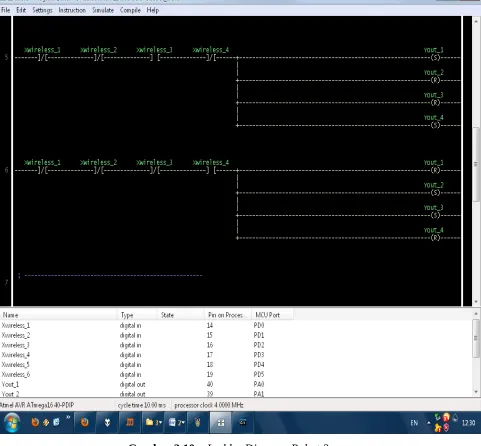The image size is (481, 446).
Task: Click the Name column header
Action: pos(58,315)
